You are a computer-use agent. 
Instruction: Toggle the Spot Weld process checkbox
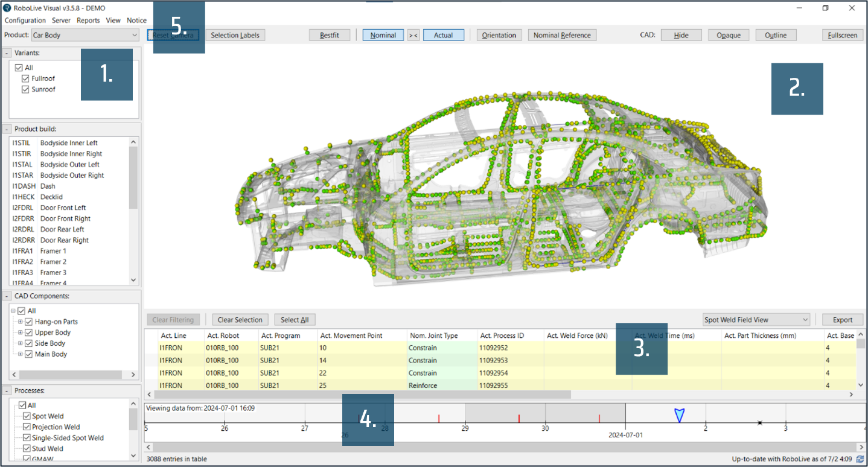(27, 416)
